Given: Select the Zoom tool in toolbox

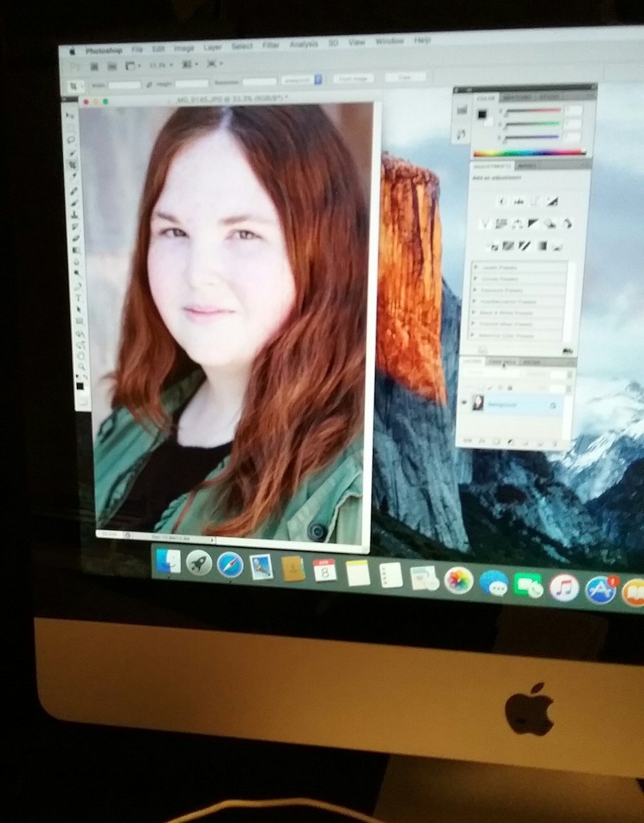Looking at the screenshot, I should click(x=82, y=366).
